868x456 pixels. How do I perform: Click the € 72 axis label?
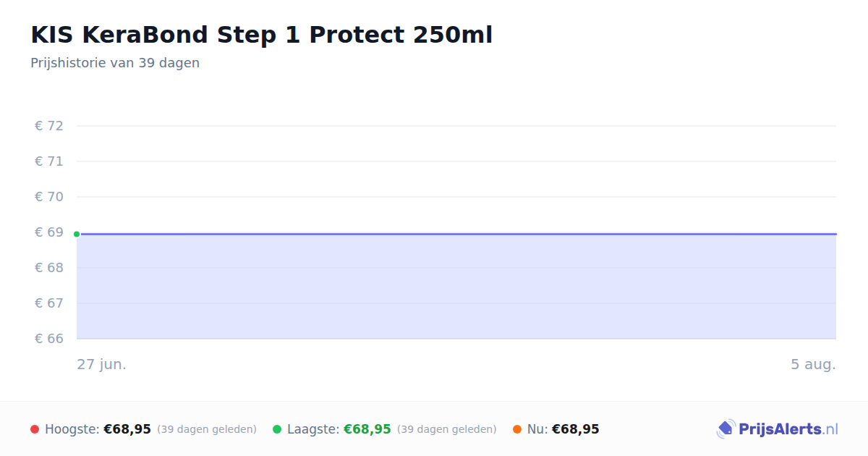(49, 126)
